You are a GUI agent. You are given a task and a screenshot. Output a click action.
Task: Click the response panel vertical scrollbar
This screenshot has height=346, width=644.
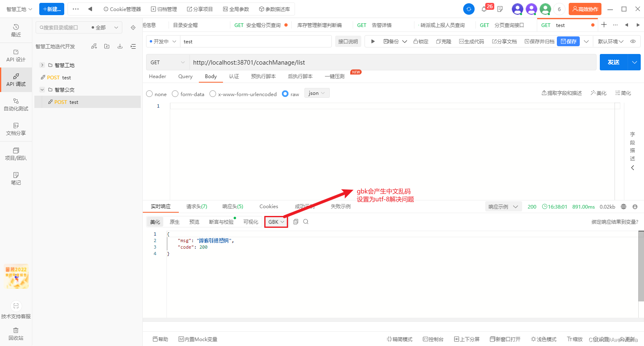point(641,266)
